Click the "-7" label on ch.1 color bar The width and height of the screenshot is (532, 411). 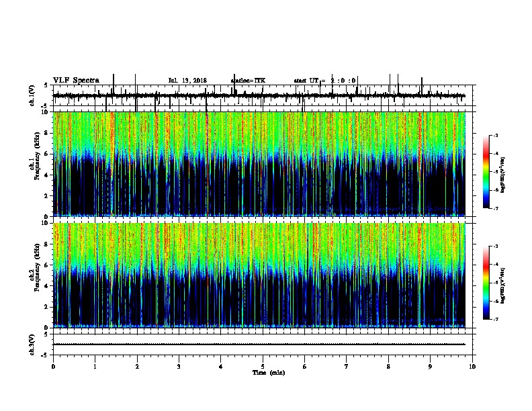496,208
